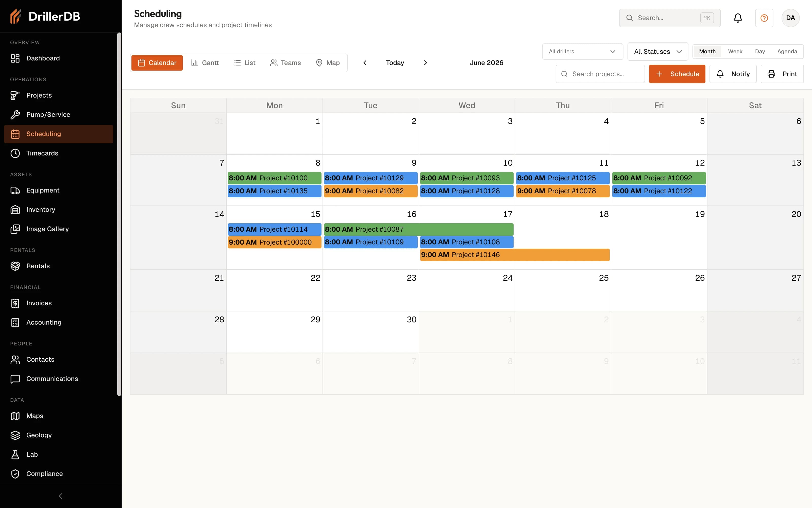Click the Print button
The height and width of the screenshot is (508, 812).
[782, 74]
